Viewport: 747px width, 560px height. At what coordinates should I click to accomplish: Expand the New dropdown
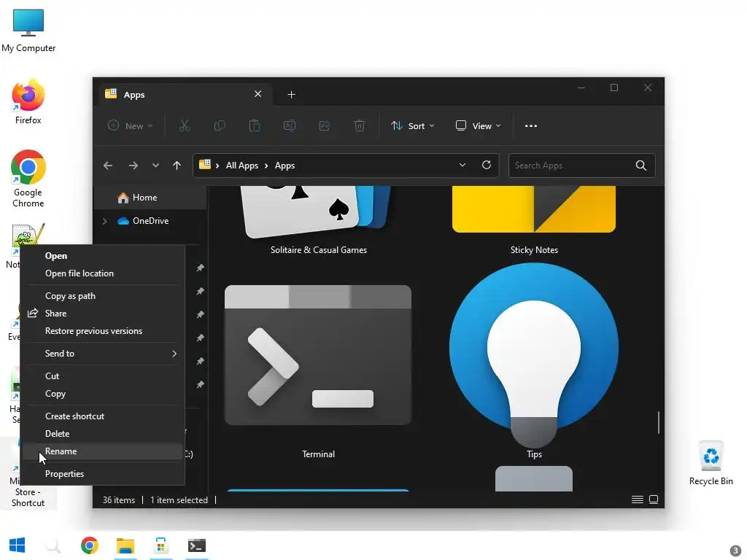(131, 125)
